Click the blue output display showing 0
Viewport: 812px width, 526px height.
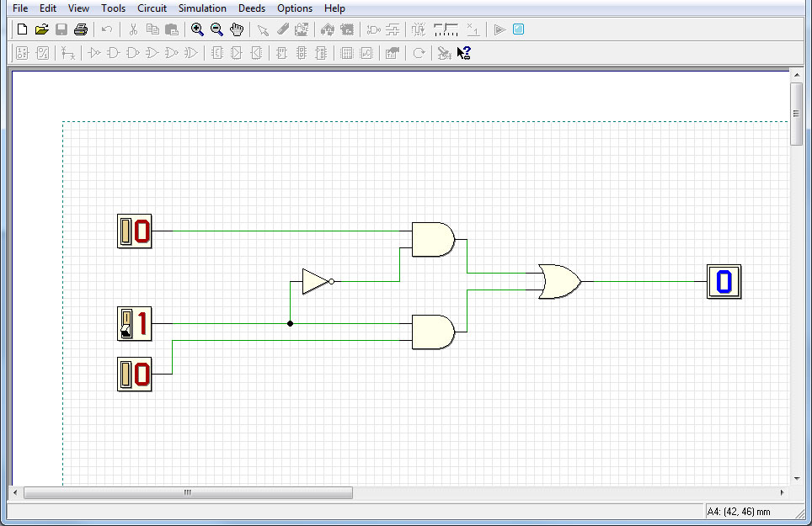click(724, 281)
